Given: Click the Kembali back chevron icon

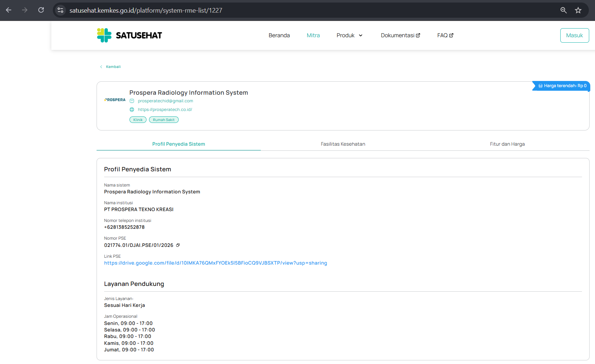Looking at the screenshot, I should (101, 67).
